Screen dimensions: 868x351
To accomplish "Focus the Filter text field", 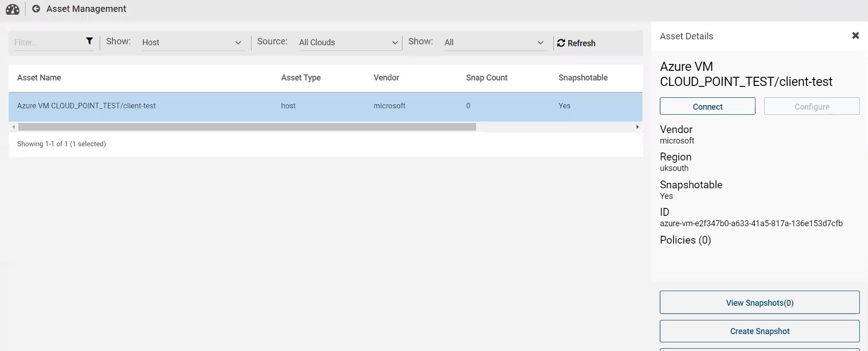I will click(49, 43).
